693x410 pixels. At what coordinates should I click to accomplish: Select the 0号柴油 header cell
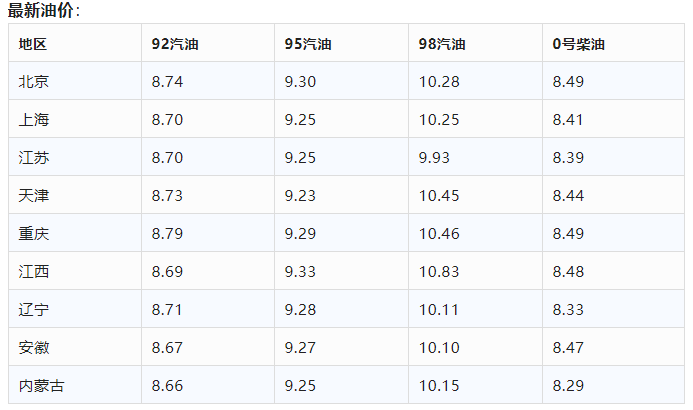(x=578, y=44)
